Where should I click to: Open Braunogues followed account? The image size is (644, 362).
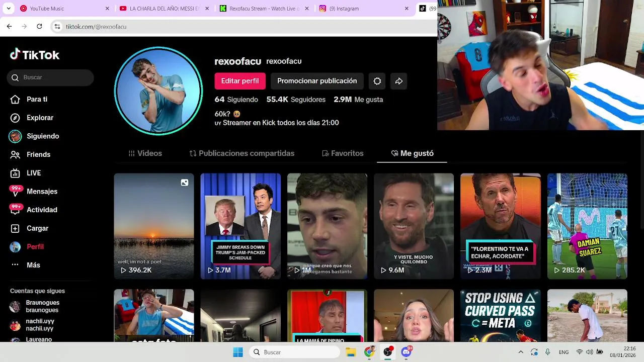click(35, 306)
